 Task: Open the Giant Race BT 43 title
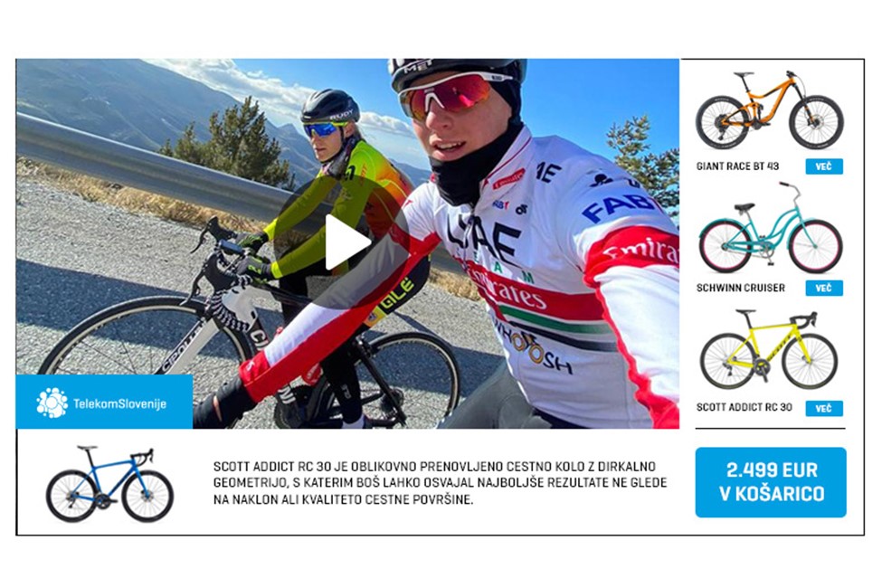tap(737, 166)
